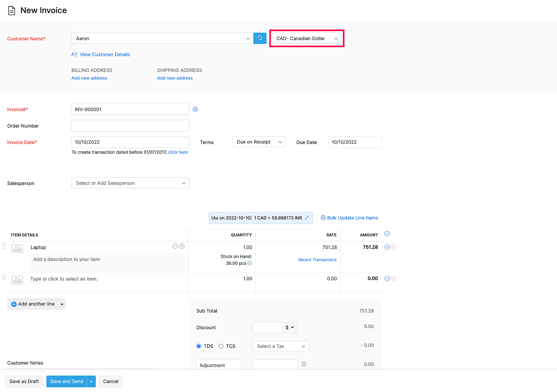Open the Select or Add Salesperson dropdown

130,183
